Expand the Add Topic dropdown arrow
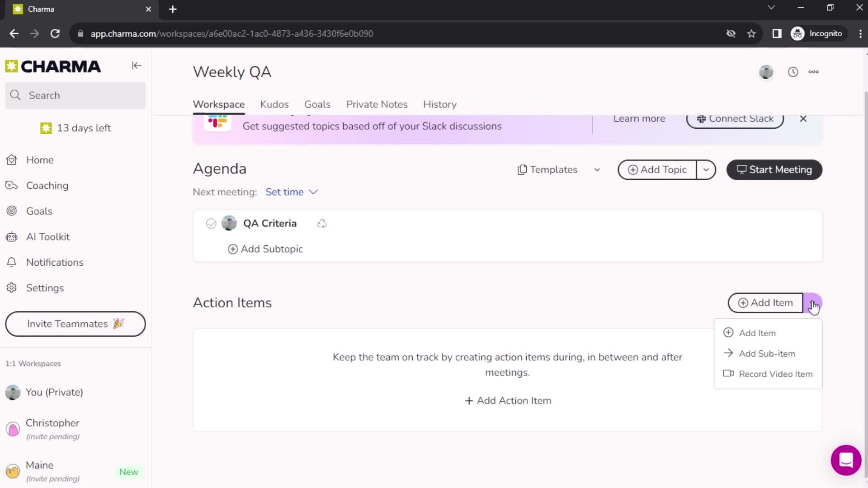This screenshot has width=868, height=488. pos(707,169)
